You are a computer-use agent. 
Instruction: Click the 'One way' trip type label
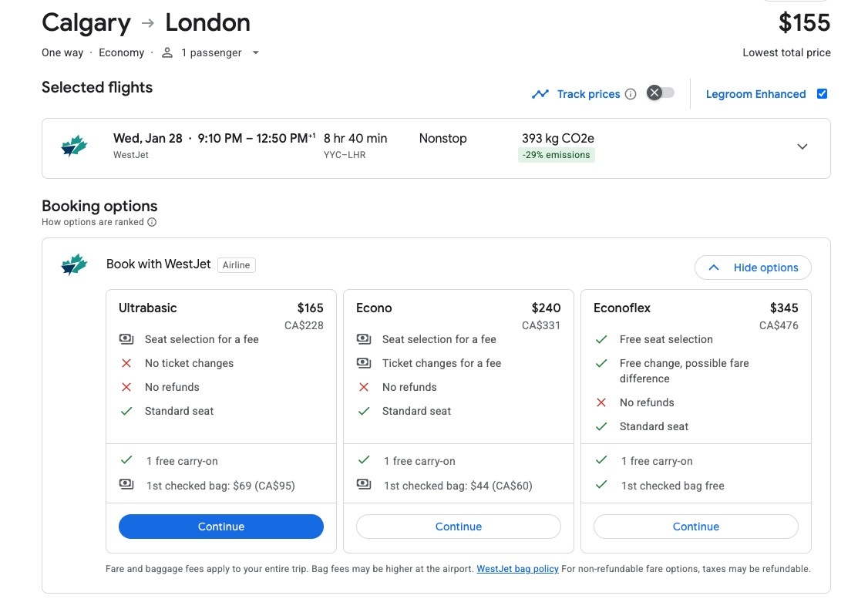click(62, 52)
